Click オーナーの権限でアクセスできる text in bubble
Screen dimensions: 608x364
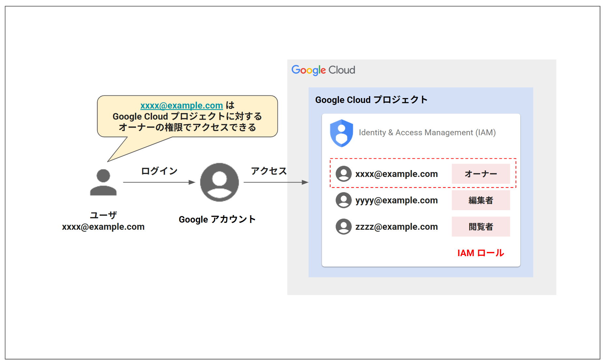(187, 127)
